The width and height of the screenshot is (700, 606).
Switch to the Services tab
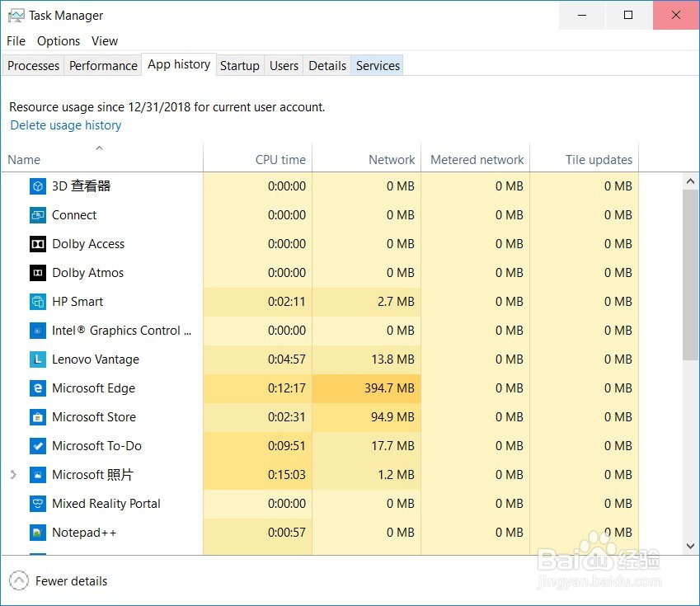pyautogui.click(x=378, y=66)
